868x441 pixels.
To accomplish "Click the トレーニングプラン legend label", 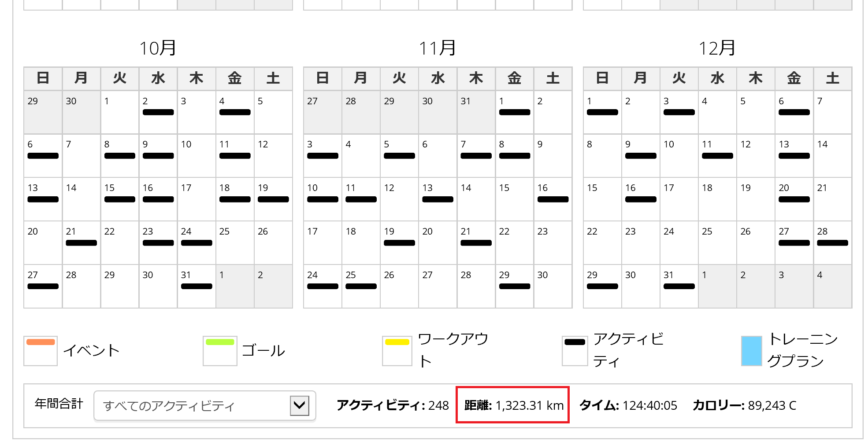I will tap(803, 350).
